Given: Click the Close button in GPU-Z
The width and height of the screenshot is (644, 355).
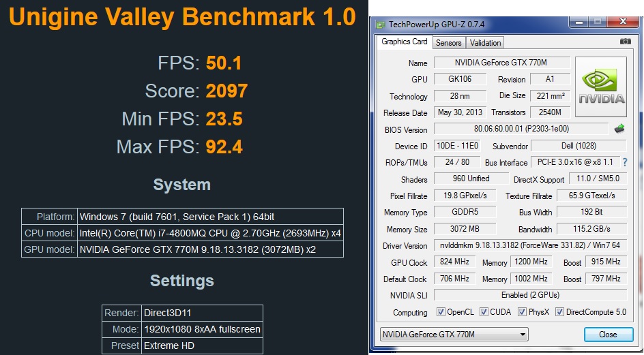Looking at the screenshot, I should (609, 335).
